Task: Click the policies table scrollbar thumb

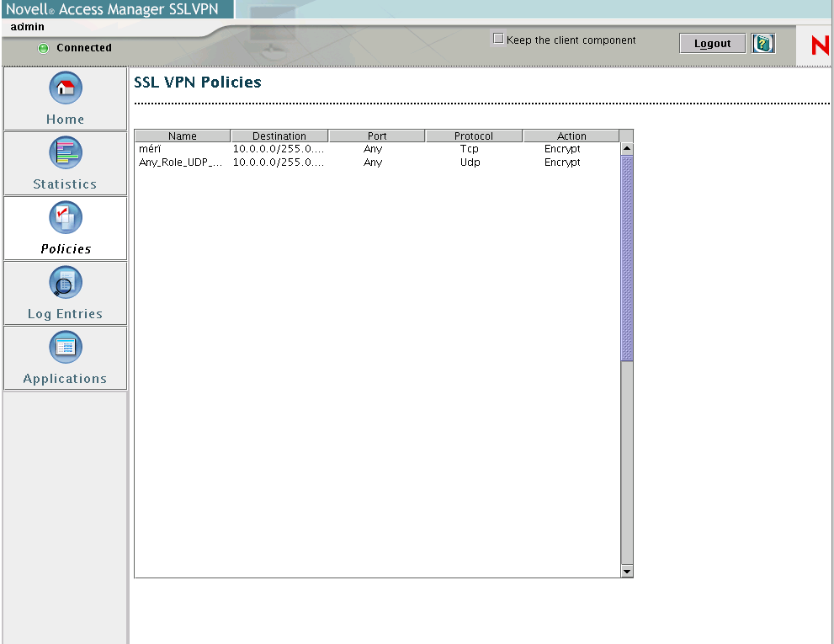Action: [627, 258]
